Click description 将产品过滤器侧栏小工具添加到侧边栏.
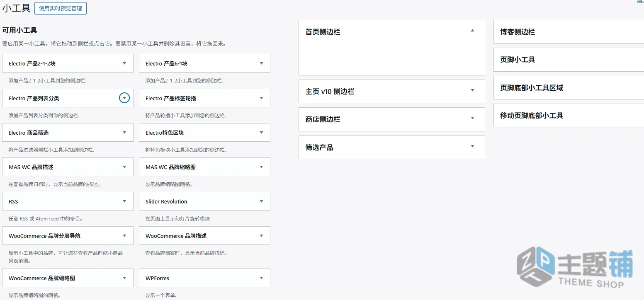This screenshot has height=300, width=644. point(51,150)
